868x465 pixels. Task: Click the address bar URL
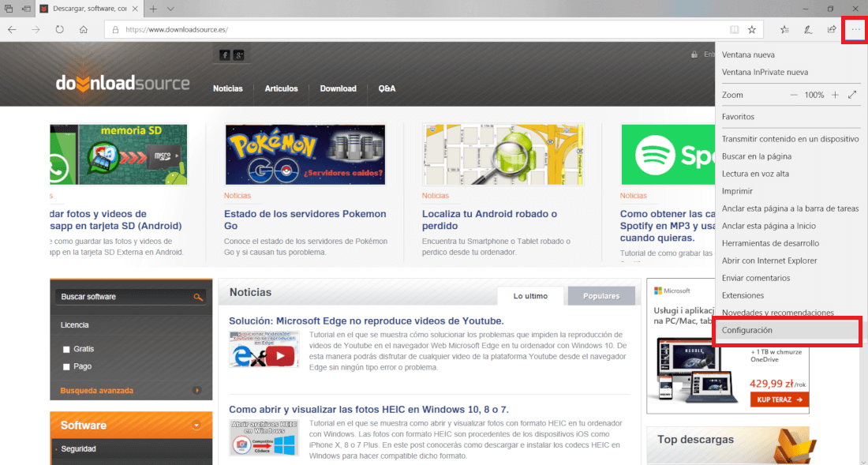pos(177,30)
